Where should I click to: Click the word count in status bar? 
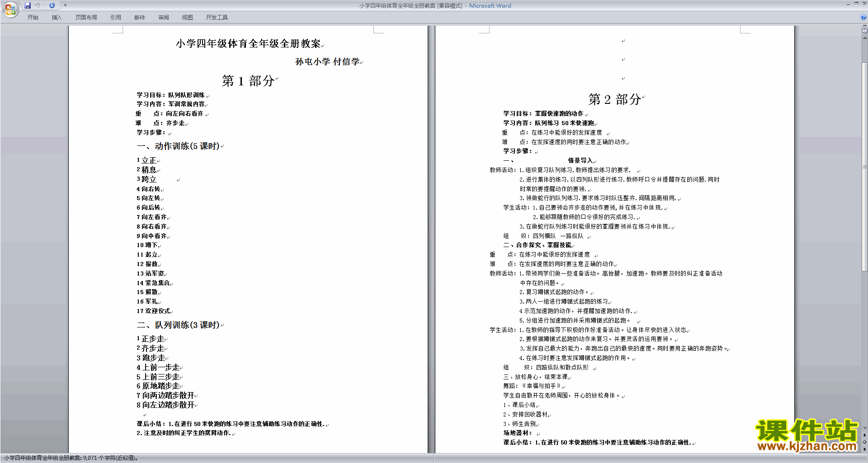tap(71, 458)
